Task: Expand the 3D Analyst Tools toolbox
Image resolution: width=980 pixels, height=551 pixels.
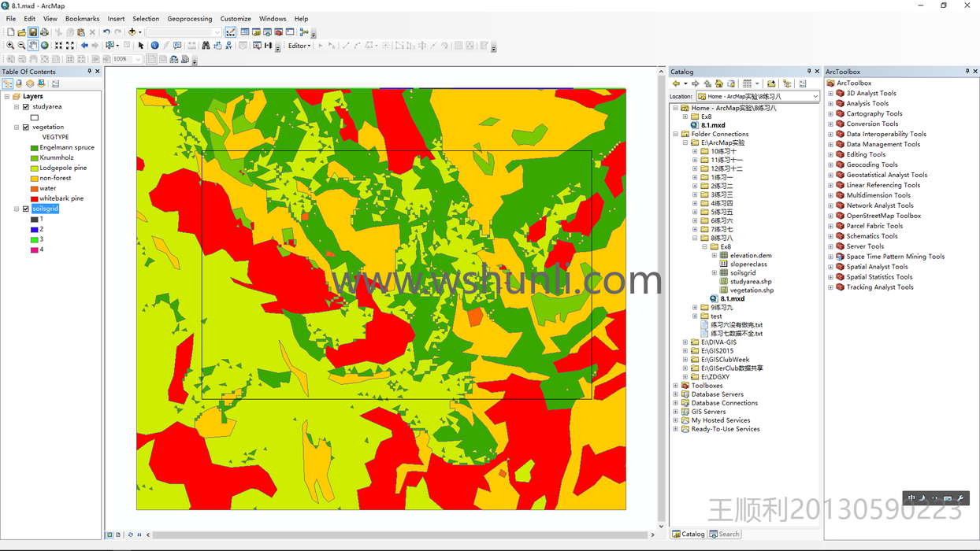Action: click(x=830, y=94)
